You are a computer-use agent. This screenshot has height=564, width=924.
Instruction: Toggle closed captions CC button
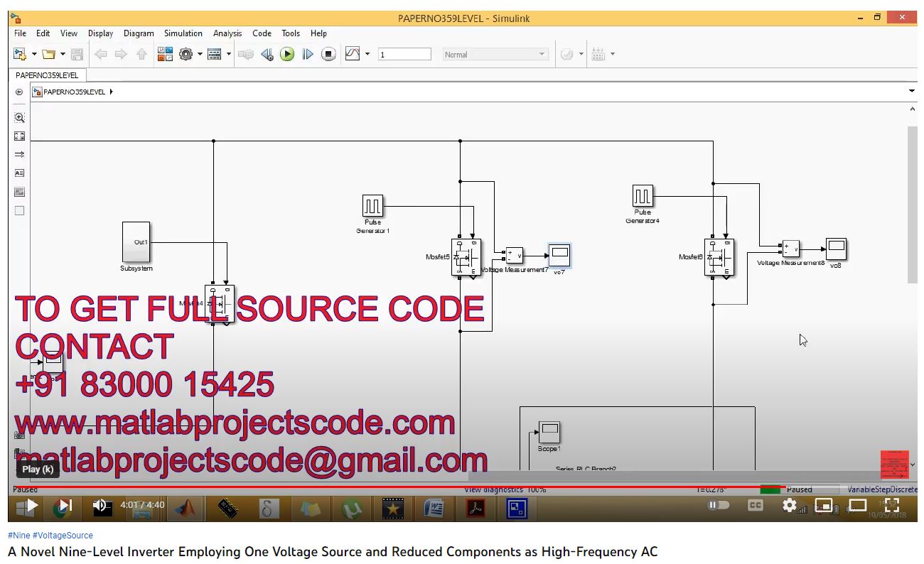pyautogui.click(x=756, y=505)
